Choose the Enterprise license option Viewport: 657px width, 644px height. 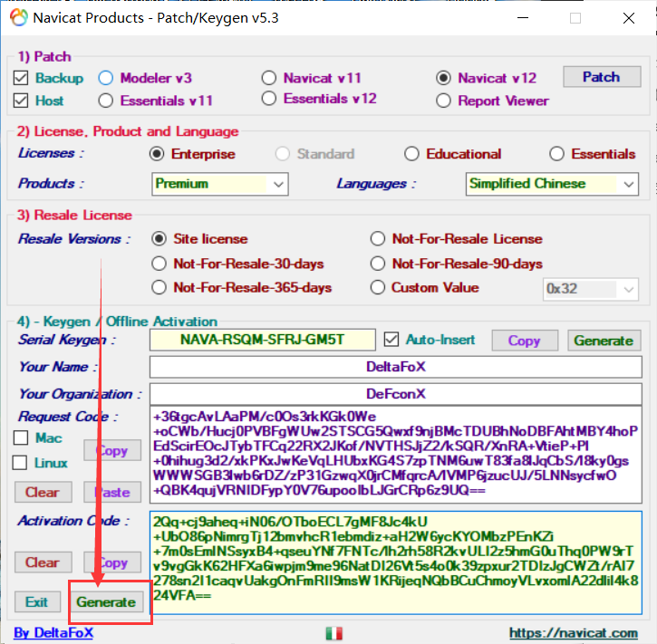pos(157,154)
